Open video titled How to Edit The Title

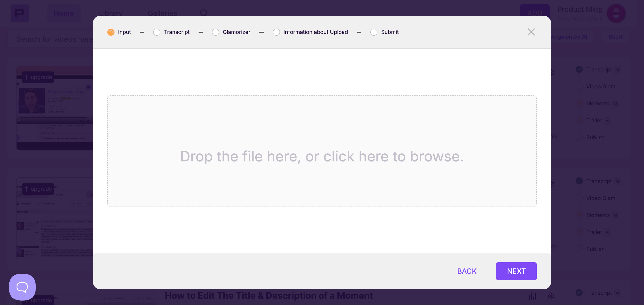point(269,296)
